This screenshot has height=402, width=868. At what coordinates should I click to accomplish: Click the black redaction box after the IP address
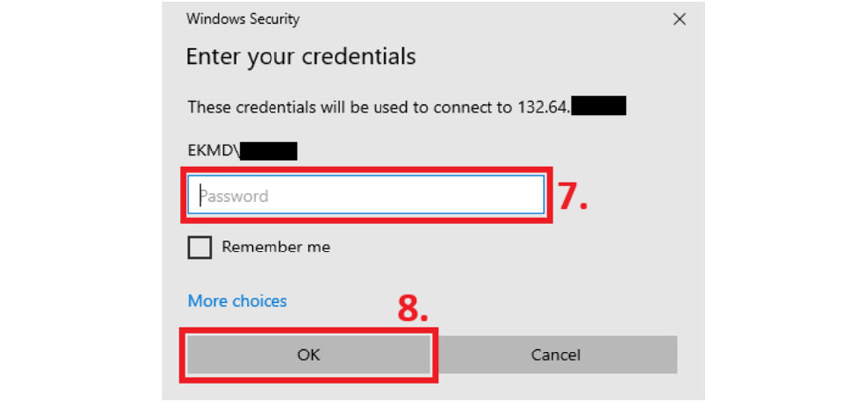coord(598,106)
